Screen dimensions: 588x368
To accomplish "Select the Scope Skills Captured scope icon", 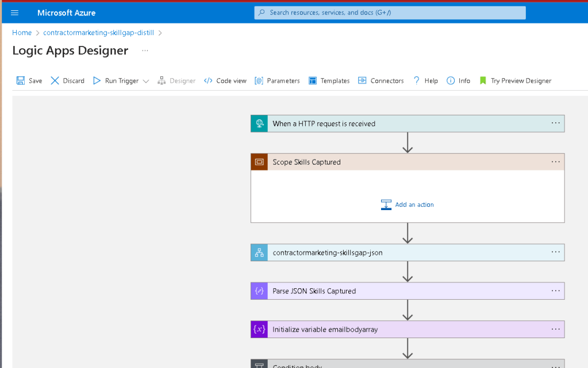I will coord(259,162).
